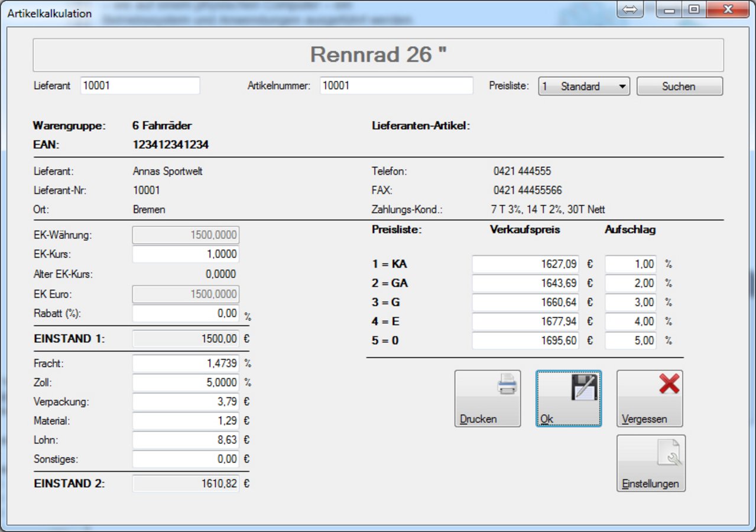This screenshot has width=756, height=532.
Task: Click the EK-Kurs field showing 1,0000
Action: [186, 254]
